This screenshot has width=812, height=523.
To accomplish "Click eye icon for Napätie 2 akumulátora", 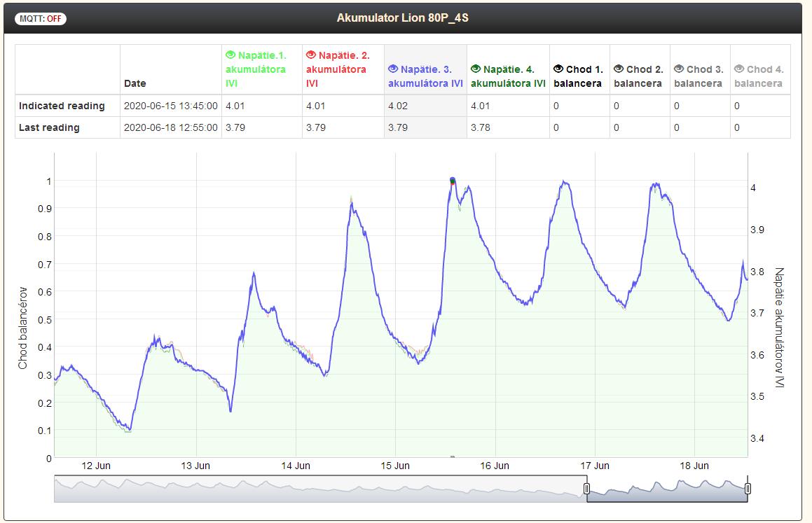I will click(x=311, y=55).
